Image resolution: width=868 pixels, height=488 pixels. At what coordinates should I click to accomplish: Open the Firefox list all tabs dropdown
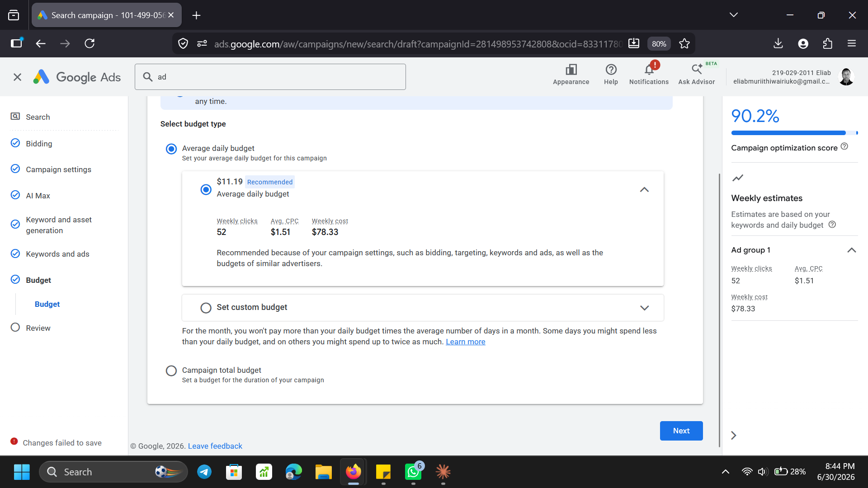point(734,15)
